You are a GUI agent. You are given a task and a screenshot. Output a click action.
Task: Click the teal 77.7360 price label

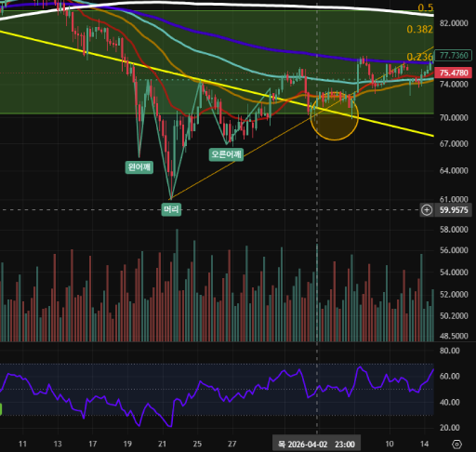point(454,56)
